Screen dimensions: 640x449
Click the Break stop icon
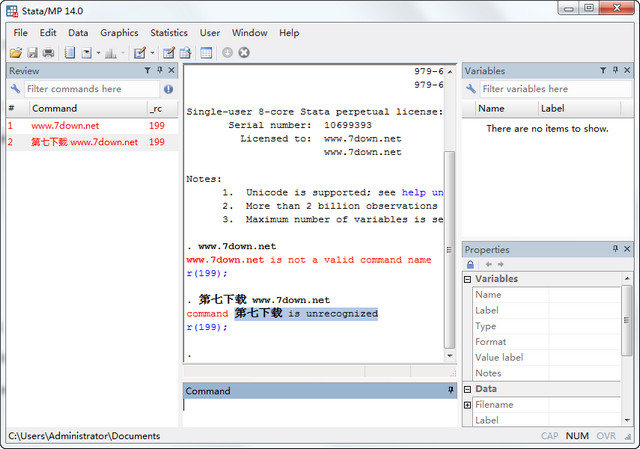pos(244,53)
